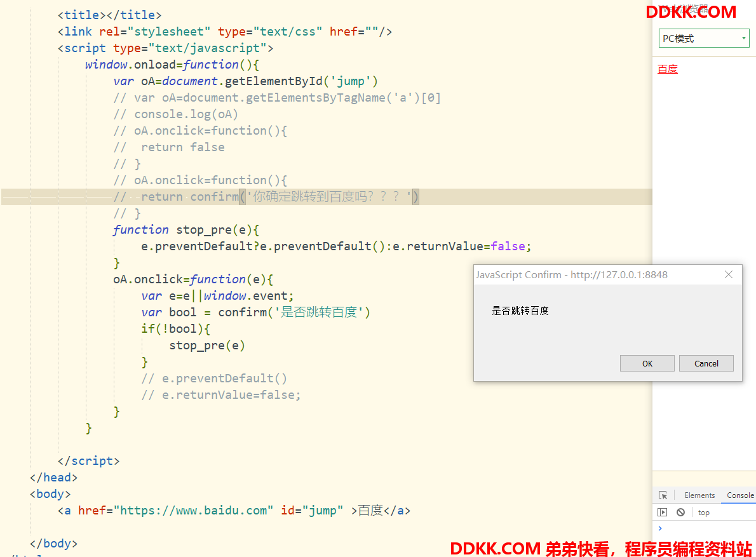Click the getElementById('jump') line
The image size is (756, 557).
point(245,81)
